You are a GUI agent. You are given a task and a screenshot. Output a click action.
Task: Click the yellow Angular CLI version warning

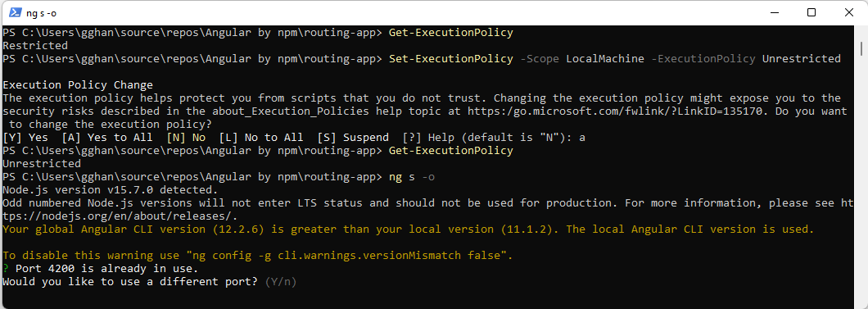[x=408, y=229]
